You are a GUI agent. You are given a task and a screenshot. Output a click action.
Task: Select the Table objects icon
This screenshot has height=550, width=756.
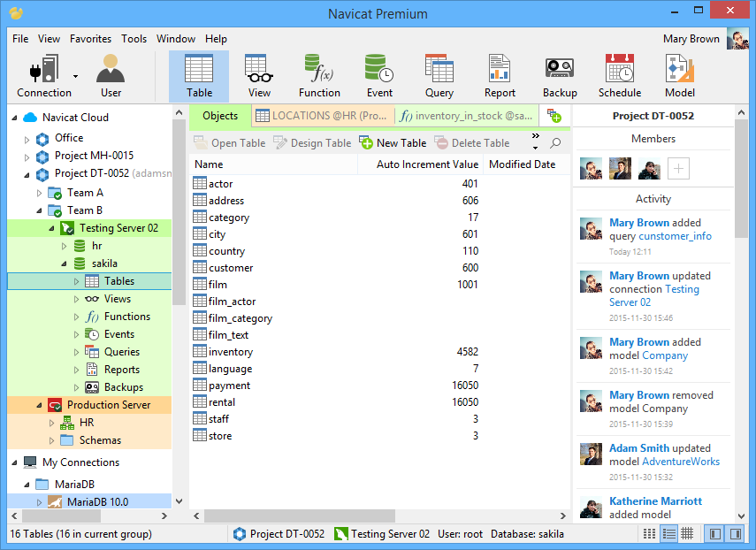199,76
